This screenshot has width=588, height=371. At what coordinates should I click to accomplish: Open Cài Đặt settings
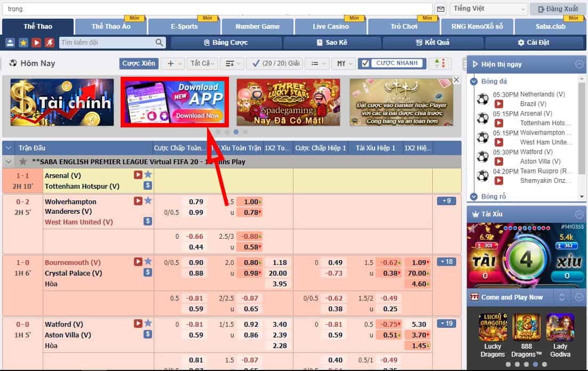point(535,43)
